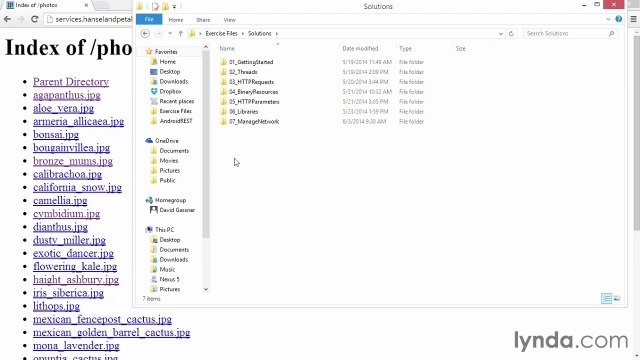Click the Properties quick access toolbar icon

point(155,7)
